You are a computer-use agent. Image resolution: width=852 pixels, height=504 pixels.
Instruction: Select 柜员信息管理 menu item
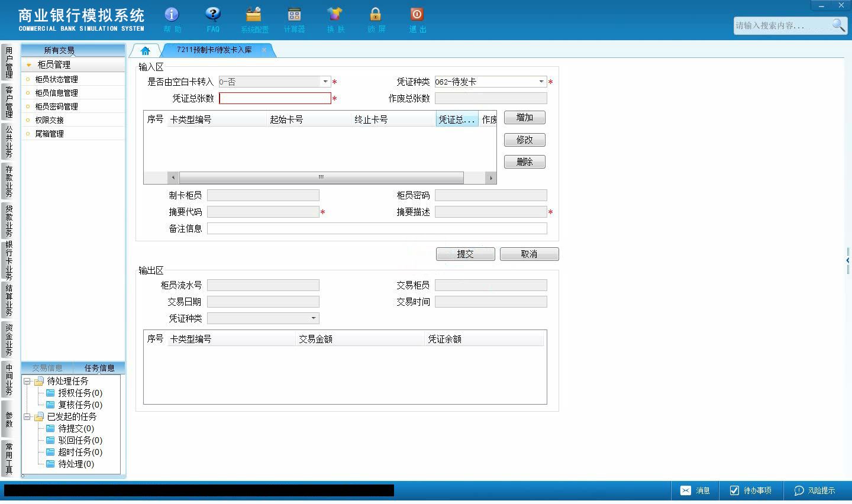56,93
